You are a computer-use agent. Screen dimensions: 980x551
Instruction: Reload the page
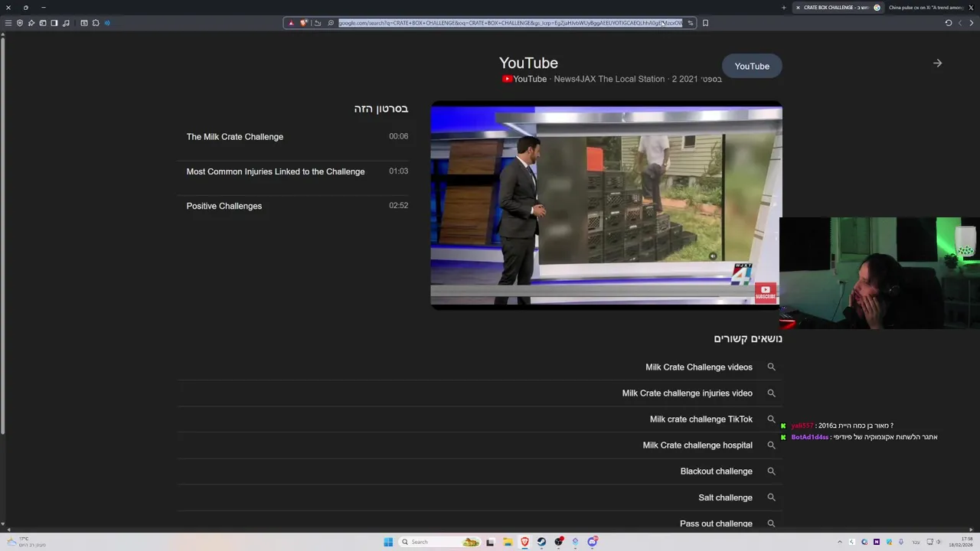point(949,23)
